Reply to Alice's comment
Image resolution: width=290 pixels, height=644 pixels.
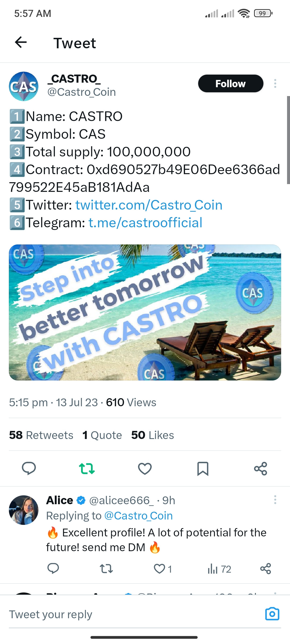coord(53,569)
